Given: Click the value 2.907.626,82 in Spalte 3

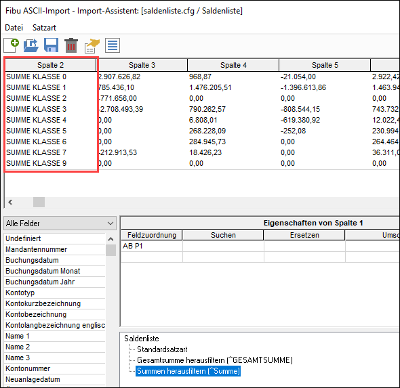Looking at the screenshot, I should (x=119, y=77).
